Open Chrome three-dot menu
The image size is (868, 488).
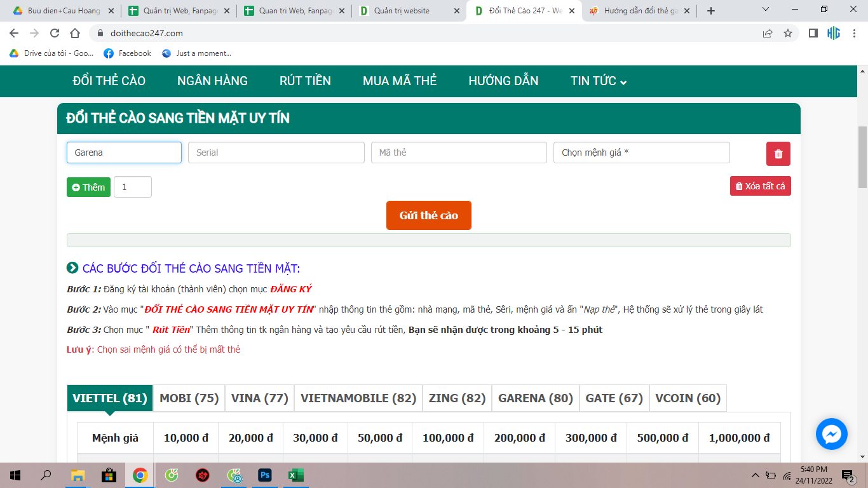pos(853,33)
